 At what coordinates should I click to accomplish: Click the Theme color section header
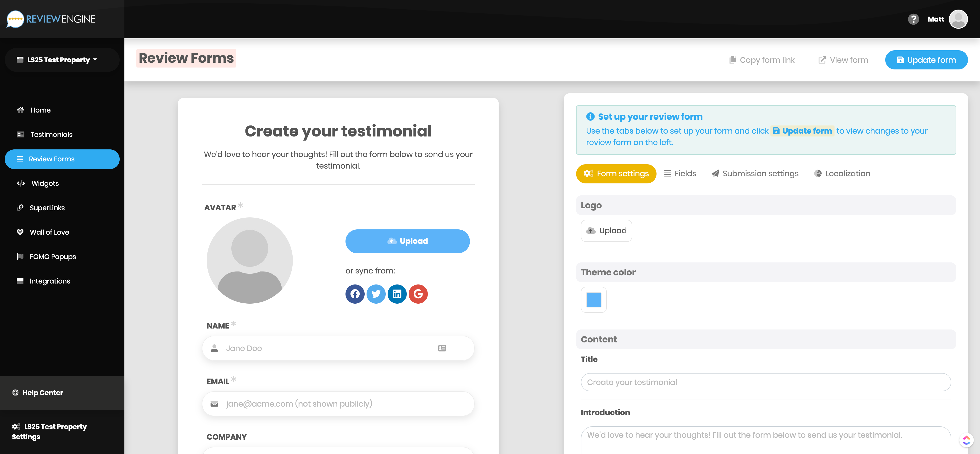(765, 272)
